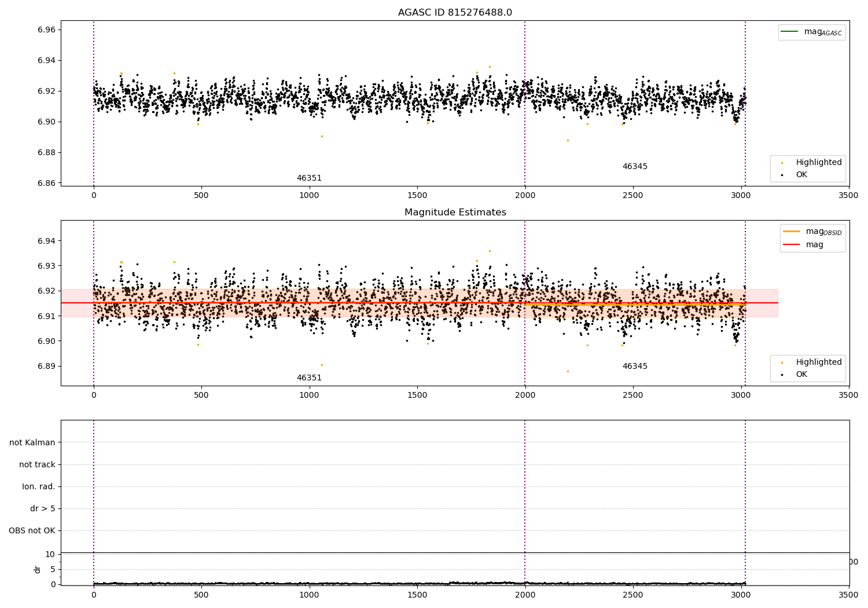868x608 pixels.
Task: Click the 2500 x-axis tick under the bottom dr plot
Action: [632, 594]
